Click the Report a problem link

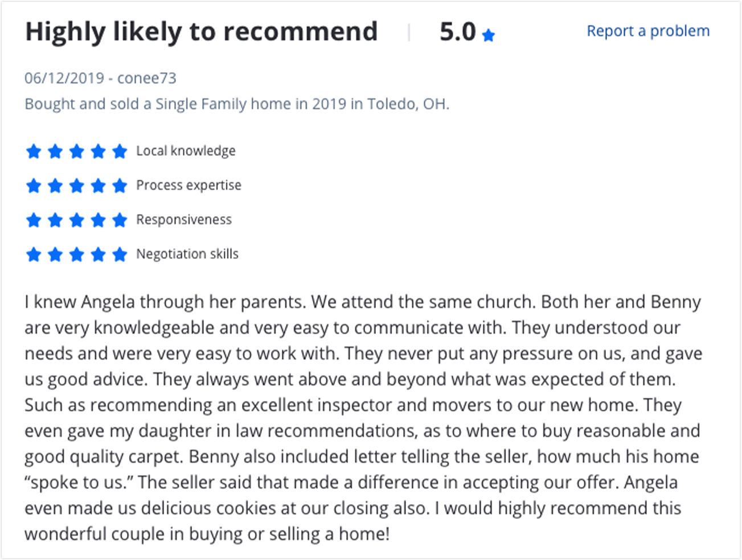[648, 31]
